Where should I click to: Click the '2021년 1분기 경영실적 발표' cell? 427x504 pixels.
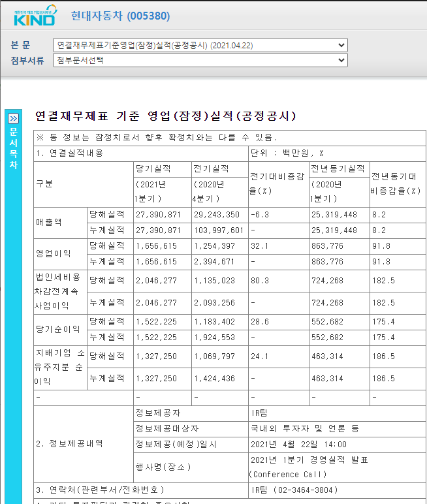click(x=337, y=467)
